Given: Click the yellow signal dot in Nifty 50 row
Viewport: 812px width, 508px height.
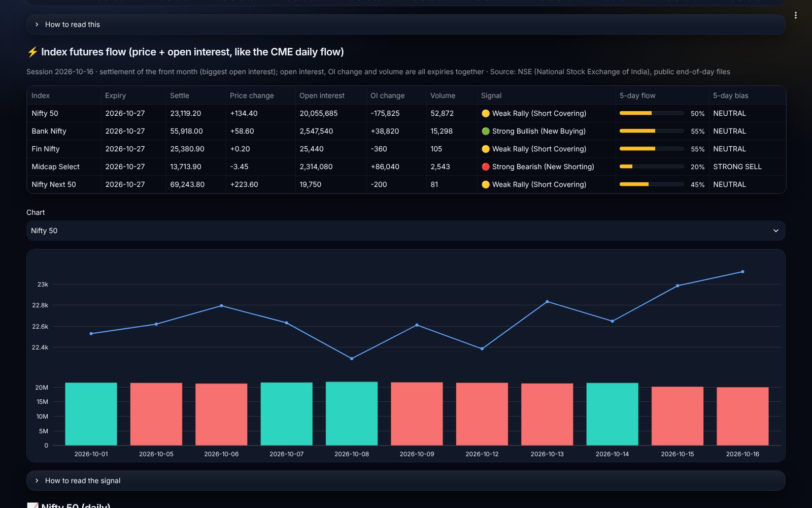Looking at the screenshot, I should (486, 113).
